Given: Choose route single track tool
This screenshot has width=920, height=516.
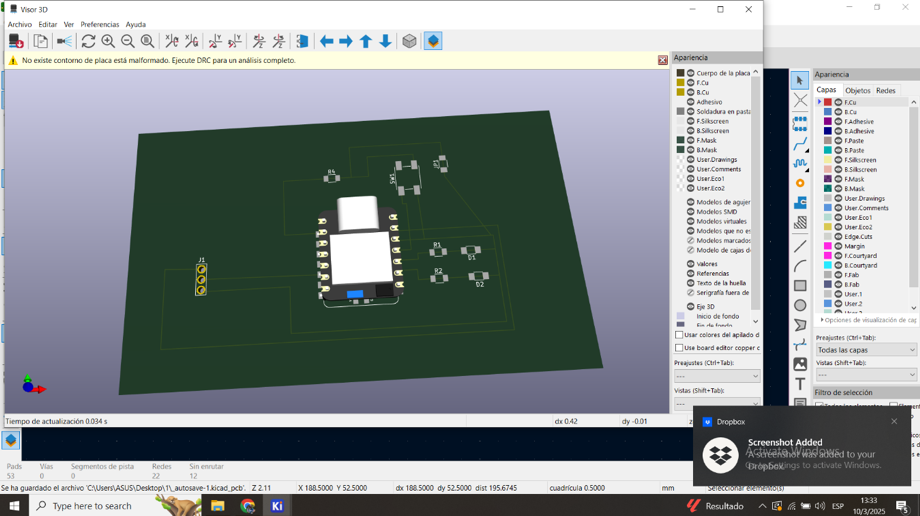Looking at the screenshot, I should tap(800, 144).
